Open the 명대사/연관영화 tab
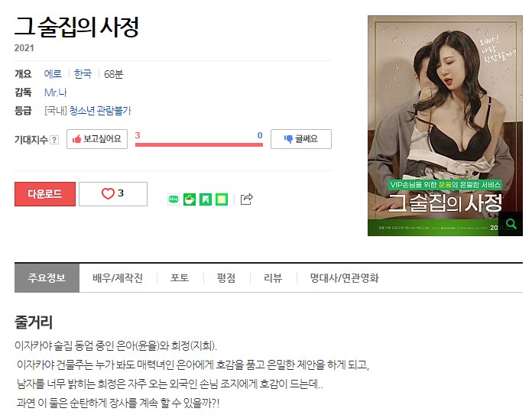 click(345, 278)
